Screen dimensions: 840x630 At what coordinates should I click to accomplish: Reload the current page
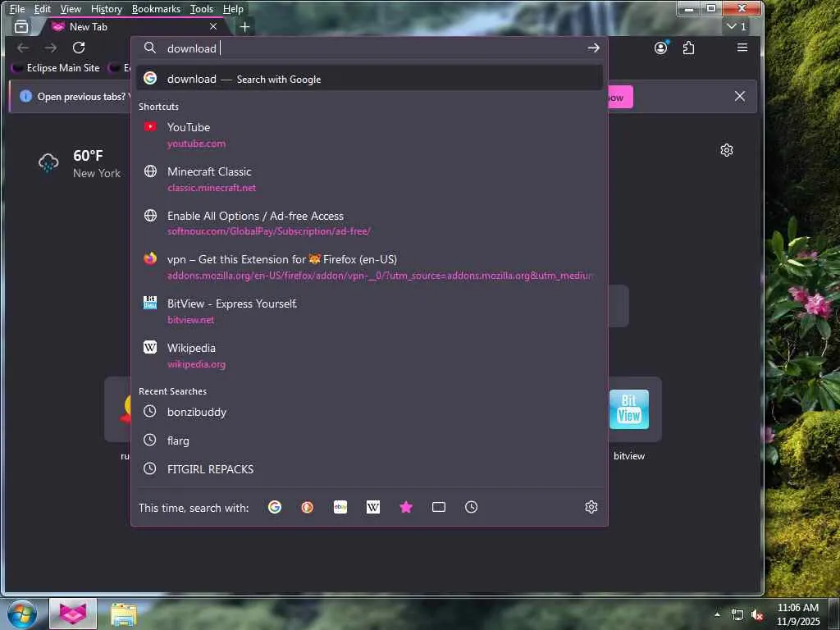(79, 48)
